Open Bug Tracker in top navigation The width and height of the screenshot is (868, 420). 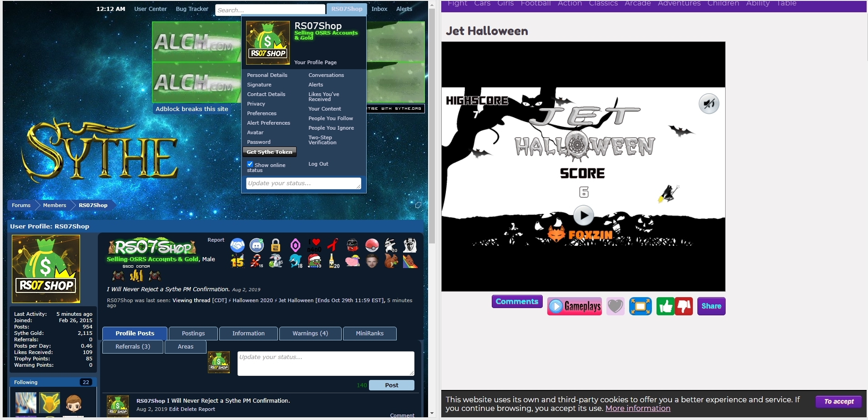coord(192,9)
